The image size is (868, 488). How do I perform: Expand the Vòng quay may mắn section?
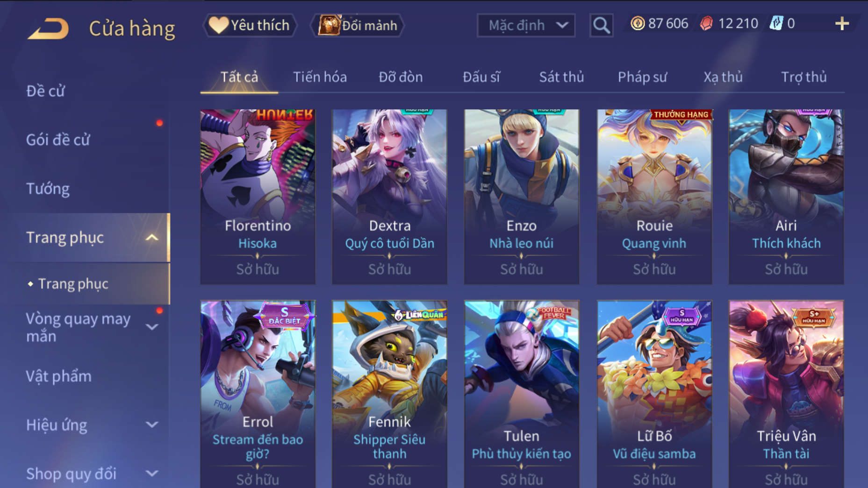click(x=151, y=327)
